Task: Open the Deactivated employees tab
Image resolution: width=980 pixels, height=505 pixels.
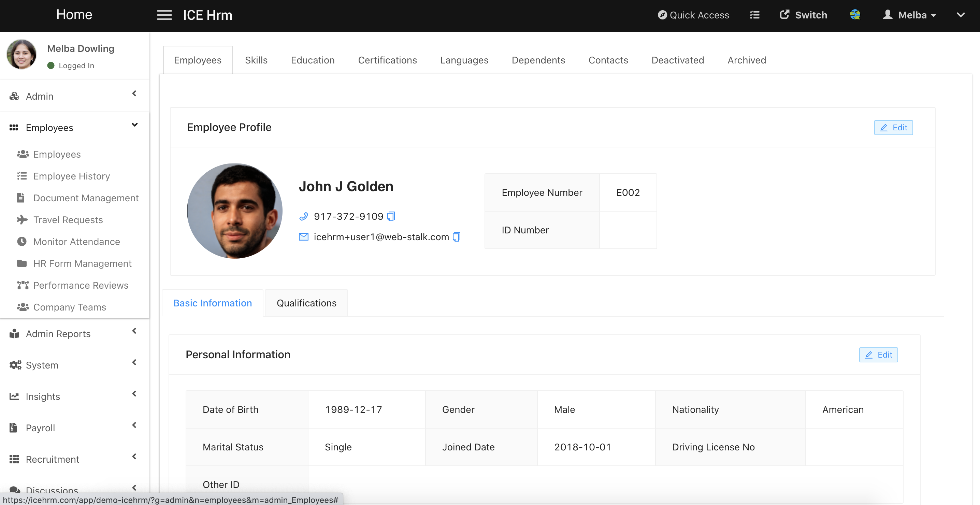Action: 678,60
